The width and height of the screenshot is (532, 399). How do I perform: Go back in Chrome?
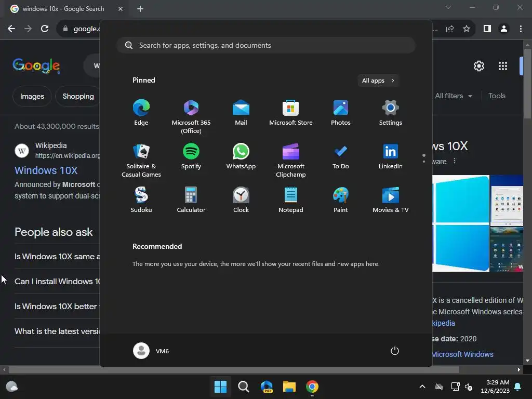point(11,29)
